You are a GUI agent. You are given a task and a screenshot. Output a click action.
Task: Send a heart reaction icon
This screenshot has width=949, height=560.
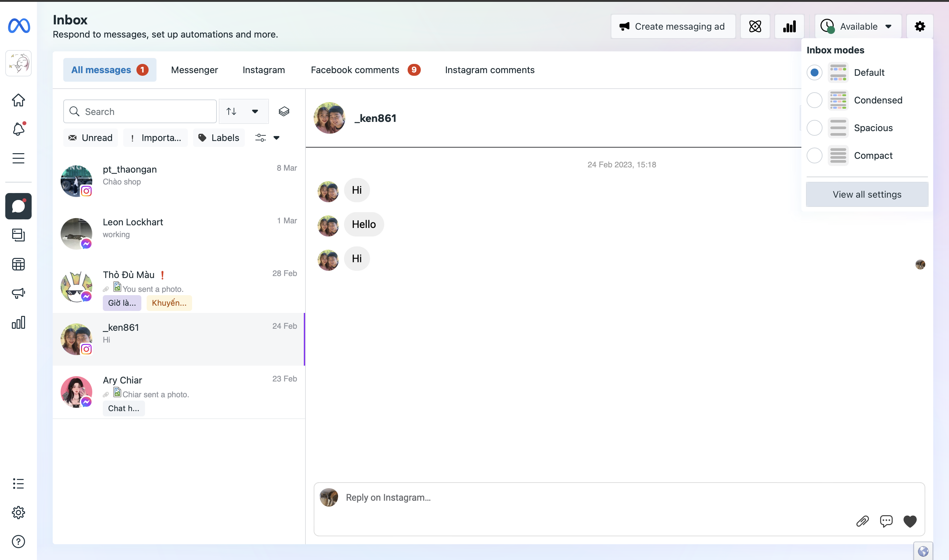pos(910,521)
